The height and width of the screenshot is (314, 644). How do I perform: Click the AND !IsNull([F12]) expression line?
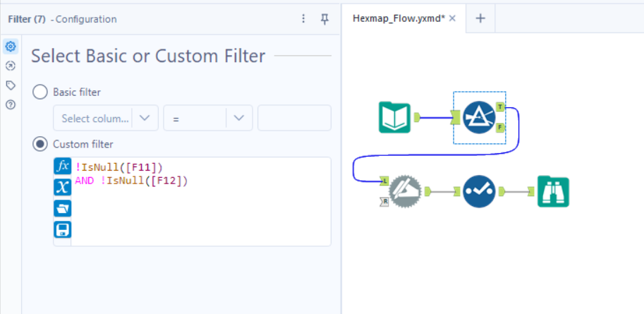(x=131, y=181)
